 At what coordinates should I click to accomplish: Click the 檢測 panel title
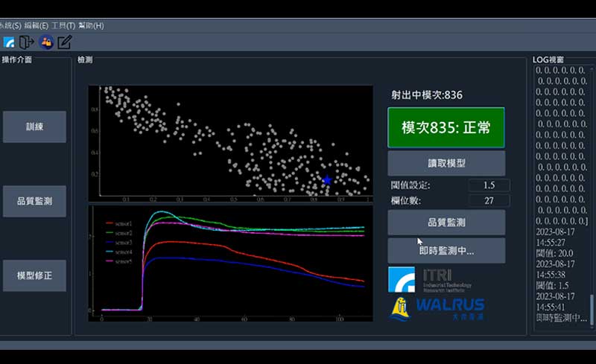pyautogui.click(x=85, y=60)
